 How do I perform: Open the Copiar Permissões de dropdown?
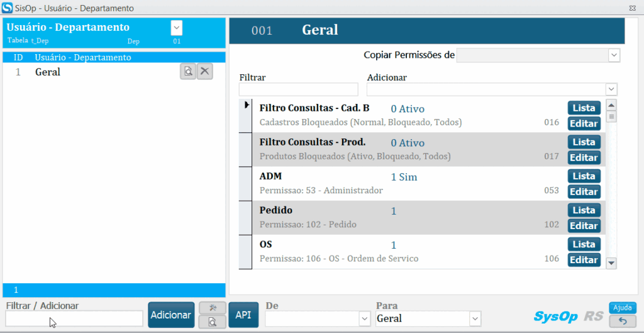tap(614, 56)
